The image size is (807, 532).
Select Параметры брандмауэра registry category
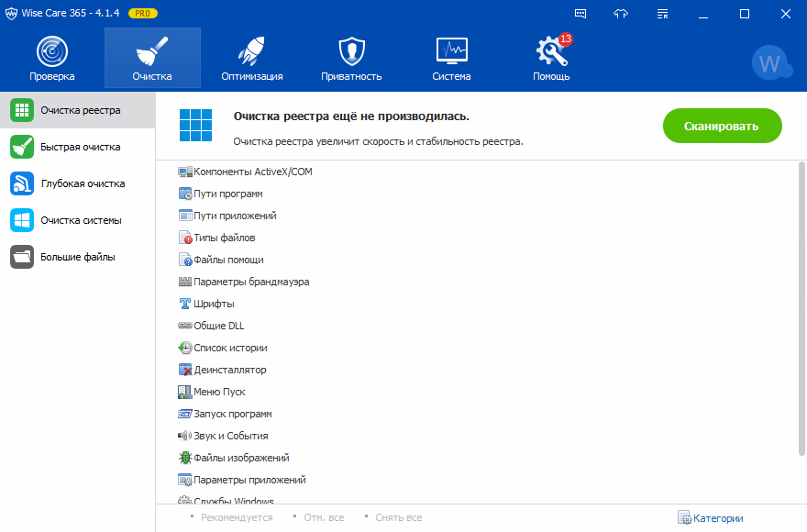coord(250,282)
